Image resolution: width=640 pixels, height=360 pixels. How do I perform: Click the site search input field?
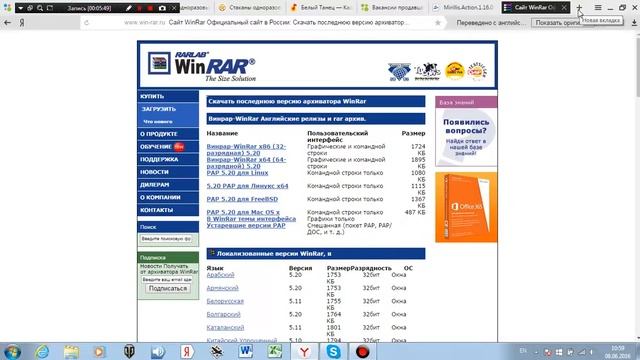[166, 239]
